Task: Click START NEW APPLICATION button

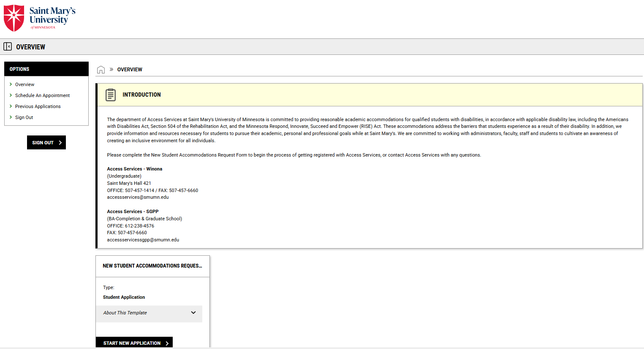Action: click(134, 343)
